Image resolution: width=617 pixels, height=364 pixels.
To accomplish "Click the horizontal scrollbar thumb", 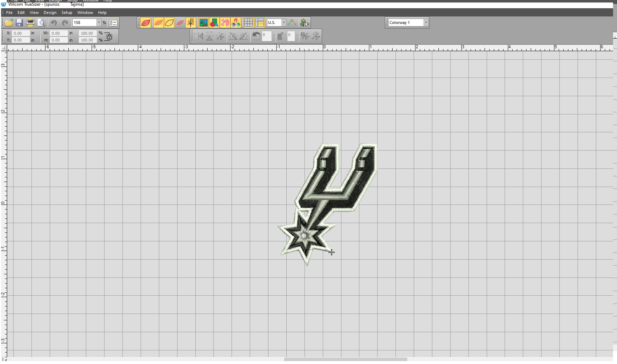I will click(346, 360).
